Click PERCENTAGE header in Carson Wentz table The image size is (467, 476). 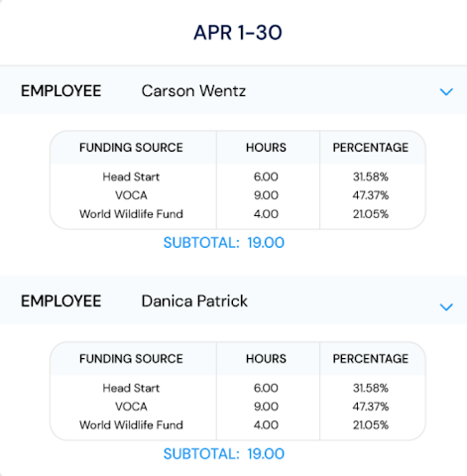pyautogui.click(x=371, y=148)
